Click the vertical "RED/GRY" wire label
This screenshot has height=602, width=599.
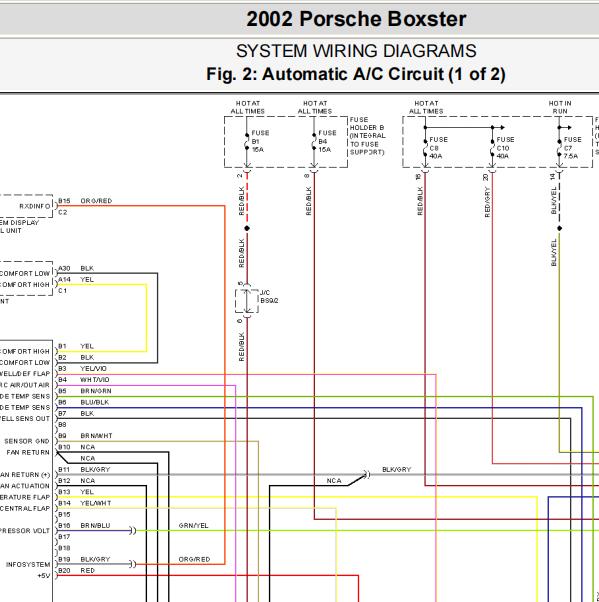(x=487, y=202)
